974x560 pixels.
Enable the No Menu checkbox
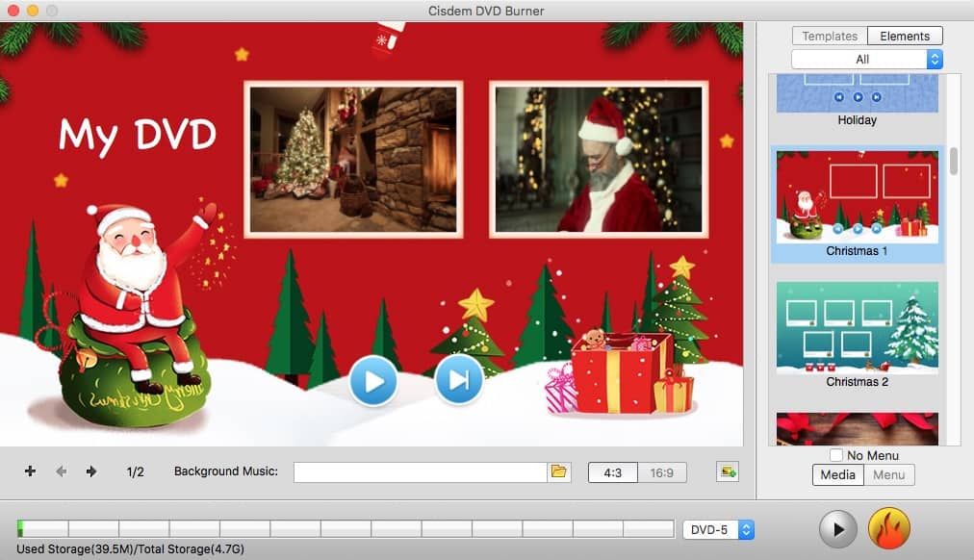tap(835, 455)
